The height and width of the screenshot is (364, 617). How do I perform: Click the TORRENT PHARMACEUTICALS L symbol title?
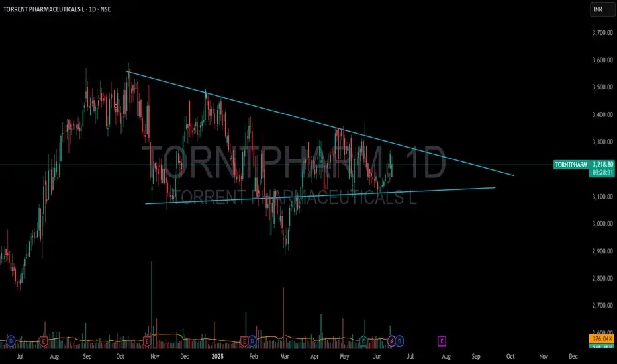pyautogui.click(x=44, y=9)
